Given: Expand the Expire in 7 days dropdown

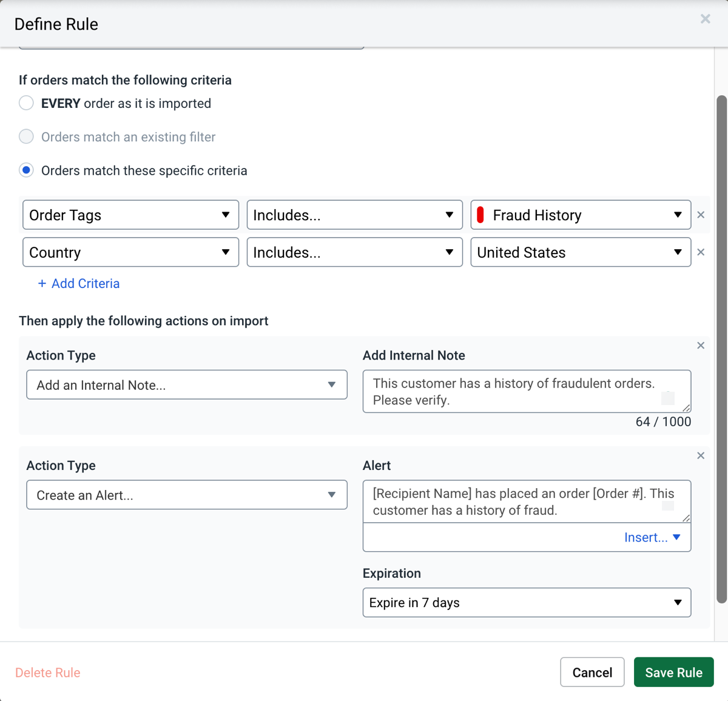Looking at the screenshot, I should (x=527, y=603).
